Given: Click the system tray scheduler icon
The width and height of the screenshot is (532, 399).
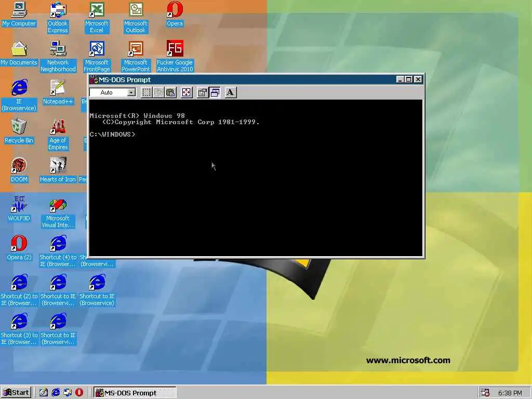Looking at the screenshot, I should tap(485, 393).
